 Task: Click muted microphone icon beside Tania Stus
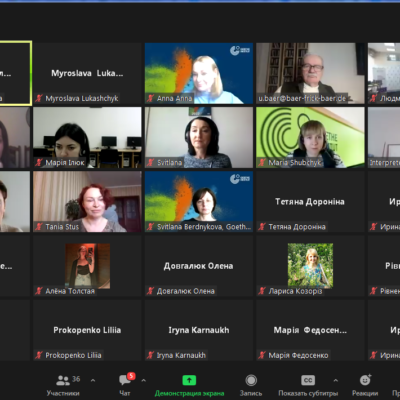tap(39, 227)
